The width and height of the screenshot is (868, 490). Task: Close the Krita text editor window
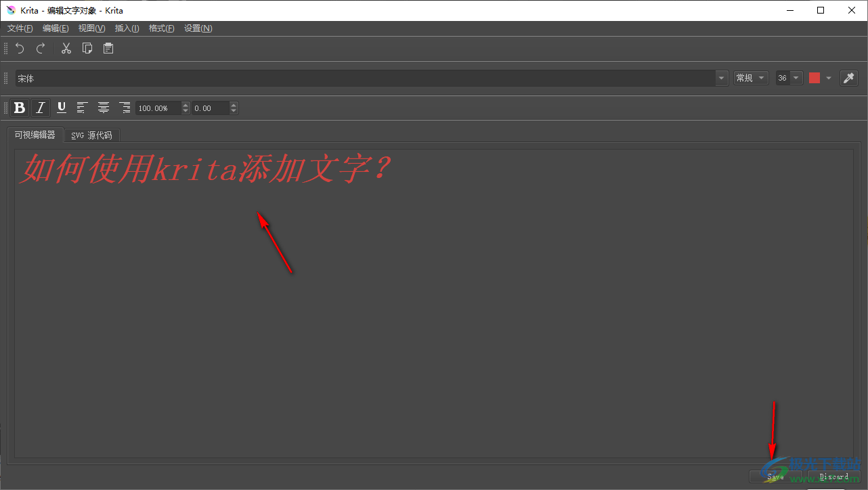(x=852, y=10)
